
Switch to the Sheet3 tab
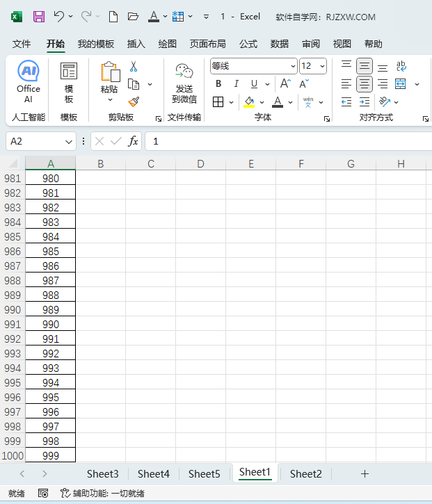103,474
